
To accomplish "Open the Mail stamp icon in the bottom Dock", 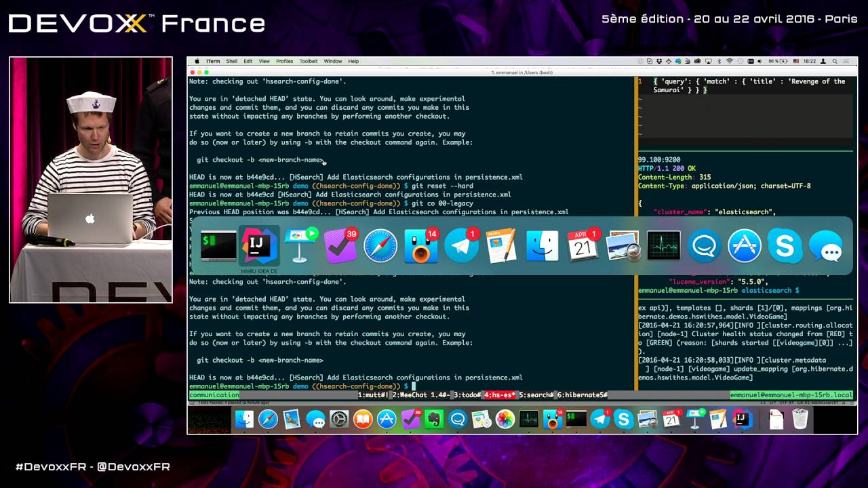I will pos(292,420).
